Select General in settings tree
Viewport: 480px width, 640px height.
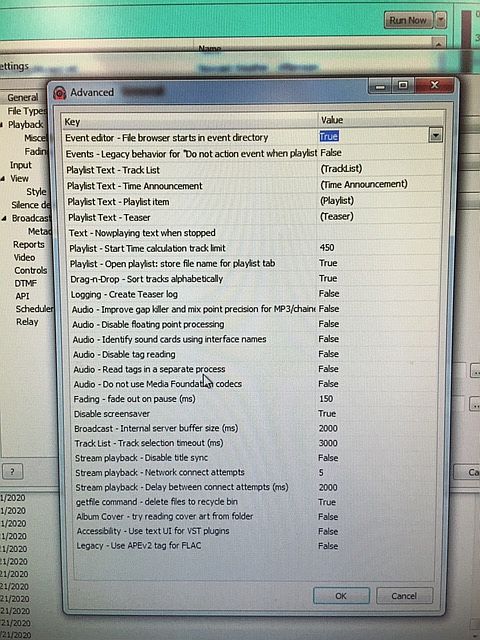[x=22, y=98]
